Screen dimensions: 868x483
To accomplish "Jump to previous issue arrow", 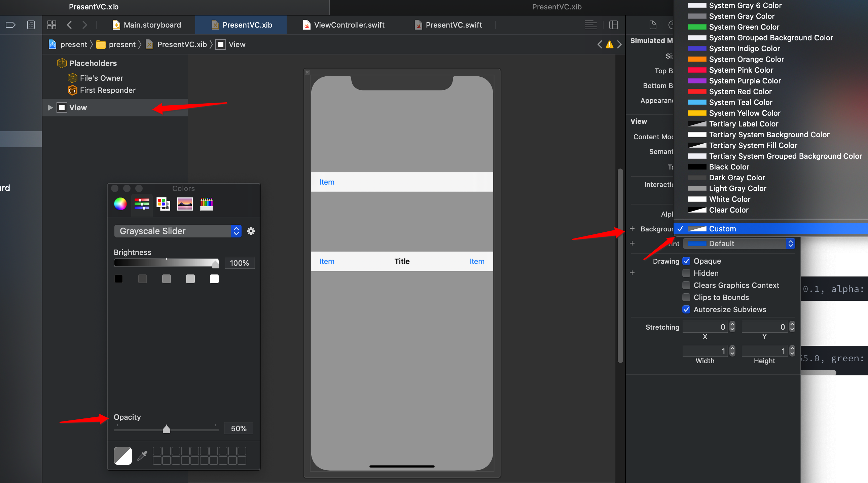I will pyautogui.click(x=600, y=44).
